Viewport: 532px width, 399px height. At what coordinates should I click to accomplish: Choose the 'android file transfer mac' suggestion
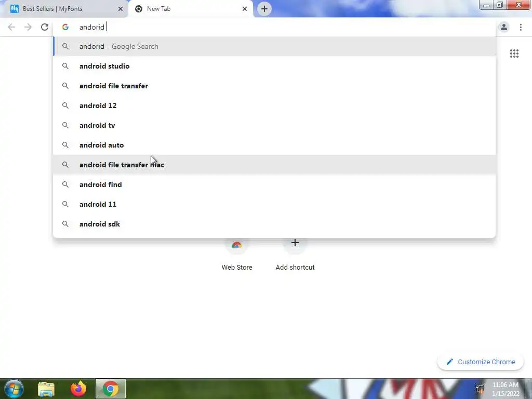[274, 165]
